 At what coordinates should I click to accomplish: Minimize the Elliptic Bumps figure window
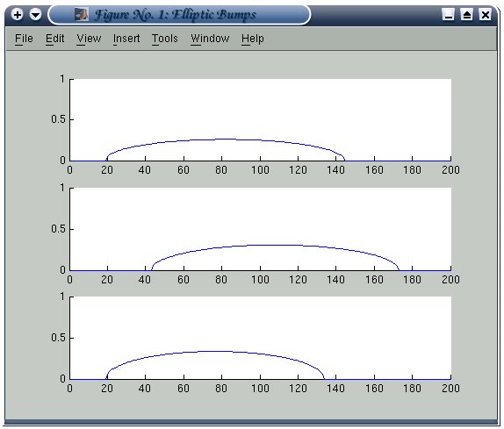[x=449, y=15]
